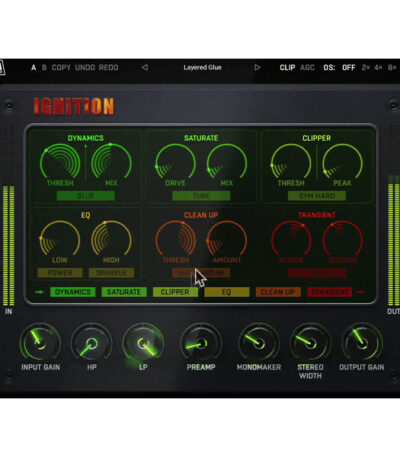Open the POWER dropdown under EQ Low
This screenshot has width=400, height=457.
pos(60,273)
